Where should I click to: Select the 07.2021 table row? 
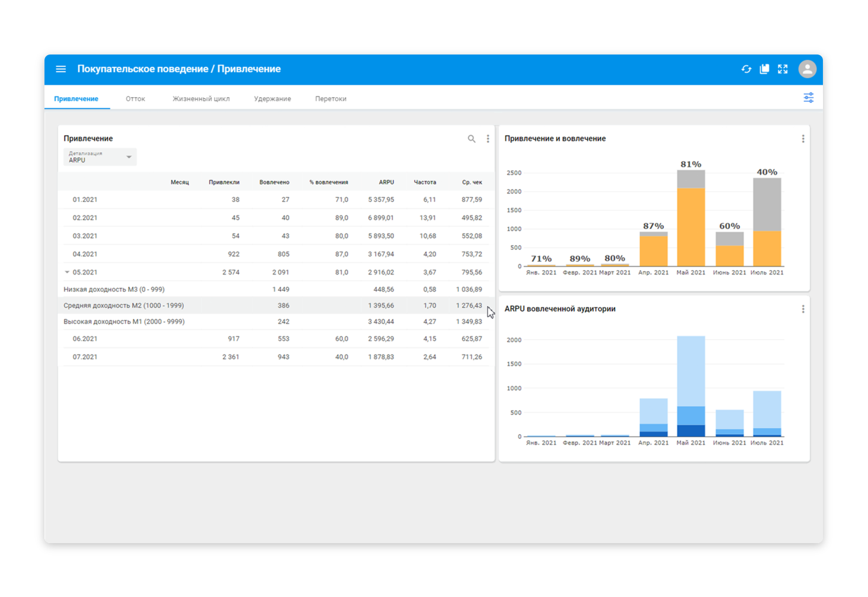276,357
